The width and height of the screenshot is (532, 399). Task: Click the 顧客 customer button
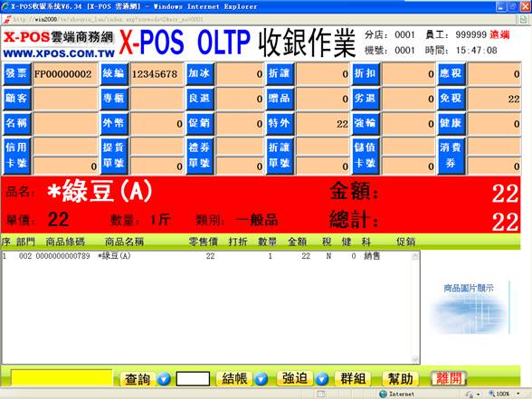[16, 99]
